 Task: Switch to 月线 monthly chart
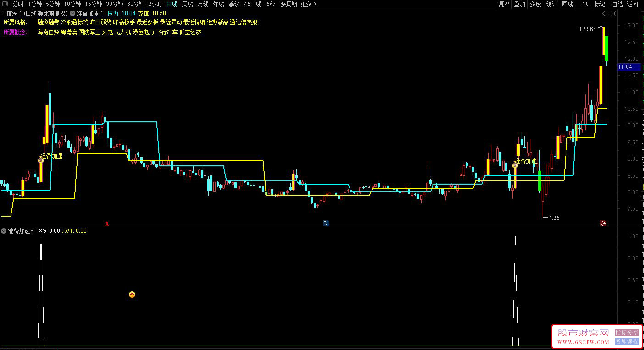pos(203,4)
